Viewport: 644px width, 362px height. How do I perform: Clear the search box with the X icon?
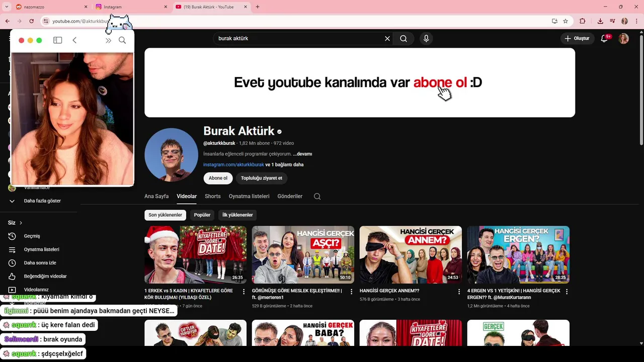click(387, 39)
